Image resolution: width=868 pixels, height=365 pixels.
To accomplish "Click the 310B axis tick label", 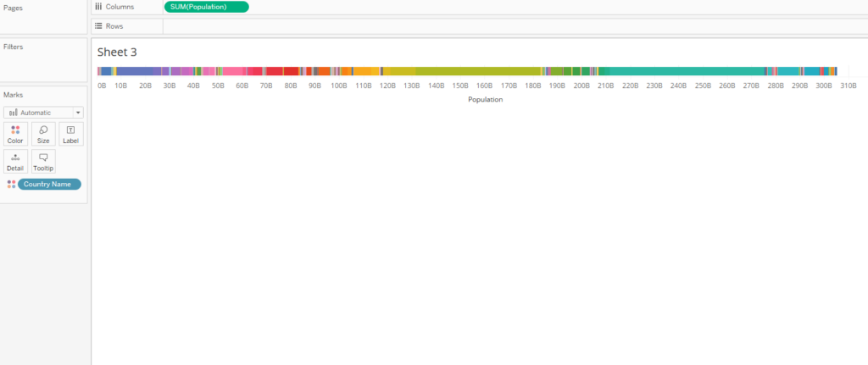I will click(848, 86).
